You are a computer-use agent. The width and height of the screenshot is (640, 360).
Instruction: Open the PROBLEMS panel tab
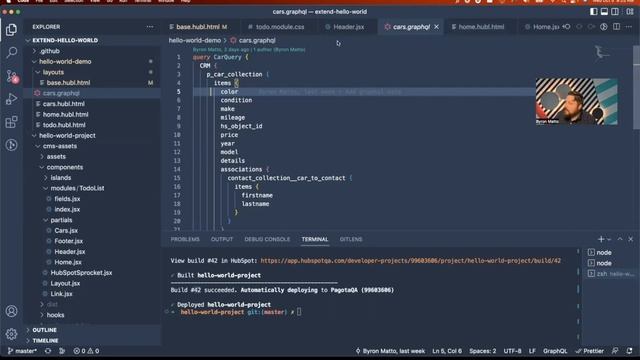coord(185,239)
